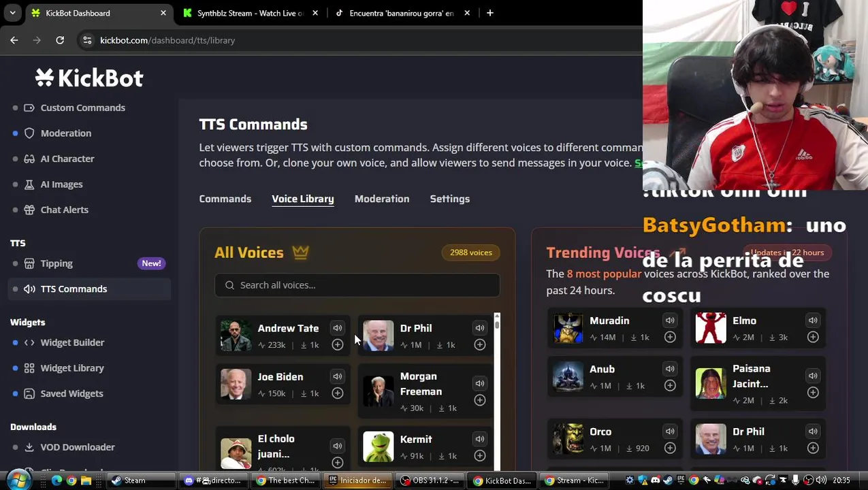
Task: Click taskbar clock showing 20:35
Action: [841, 480]
